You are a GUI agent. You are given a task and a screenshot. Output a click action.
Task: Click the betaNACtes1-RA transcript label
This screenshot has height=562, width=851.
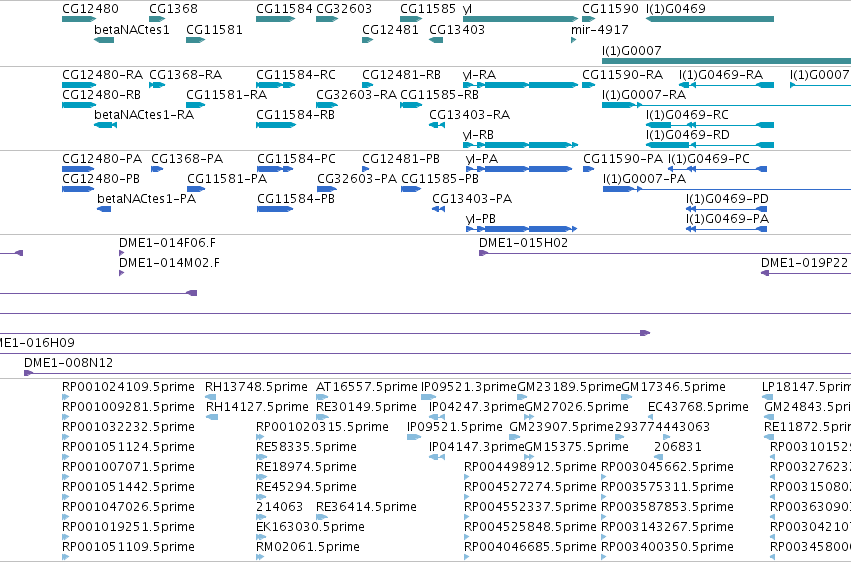(144, 114)
